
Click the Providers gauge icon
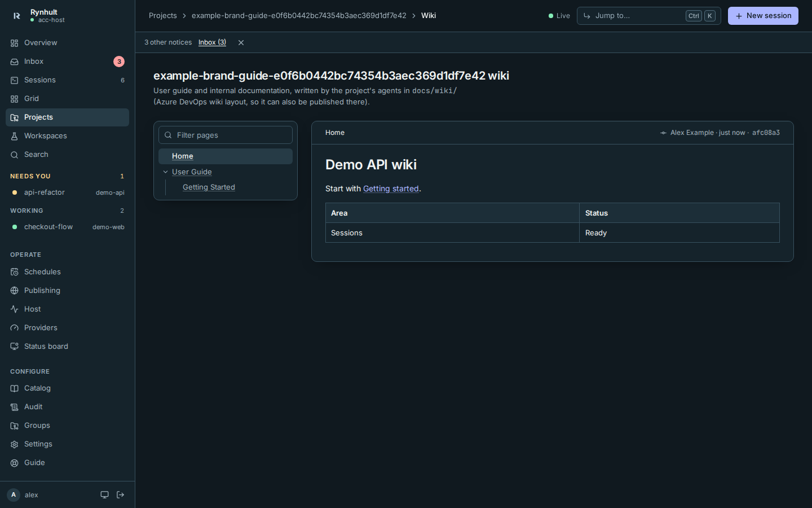pos(15,328)
